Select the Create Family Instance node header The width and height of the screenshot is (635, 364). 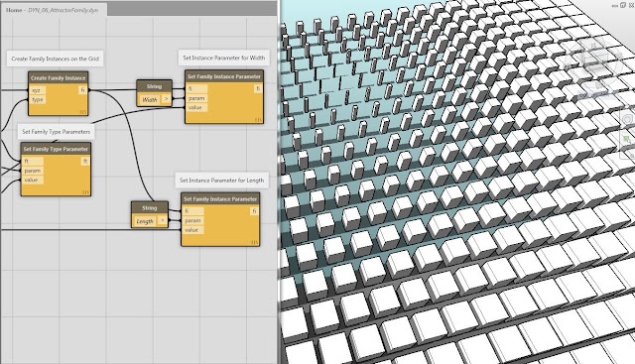click(x=58, y=77)
